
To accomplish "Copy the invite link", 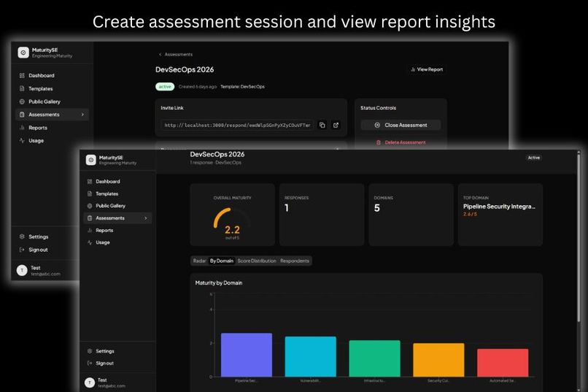I will 322,125.
